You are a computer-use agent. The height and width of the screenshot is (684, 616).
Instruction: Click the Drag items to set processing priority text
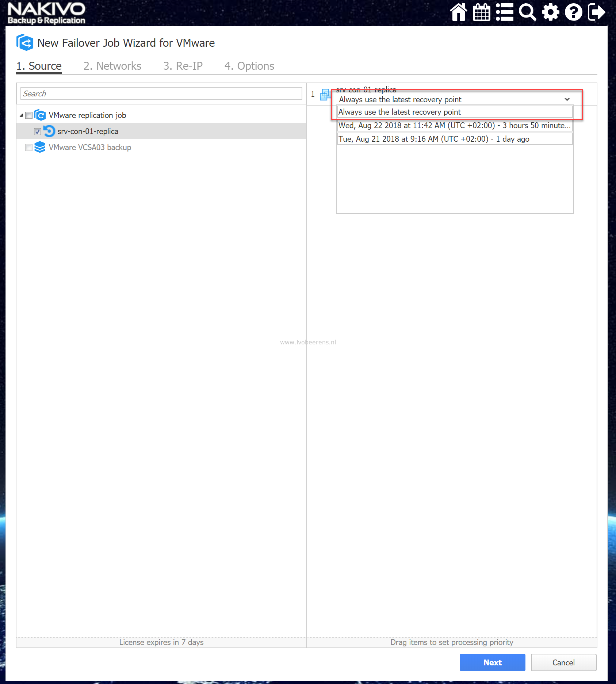coord(452,642)
